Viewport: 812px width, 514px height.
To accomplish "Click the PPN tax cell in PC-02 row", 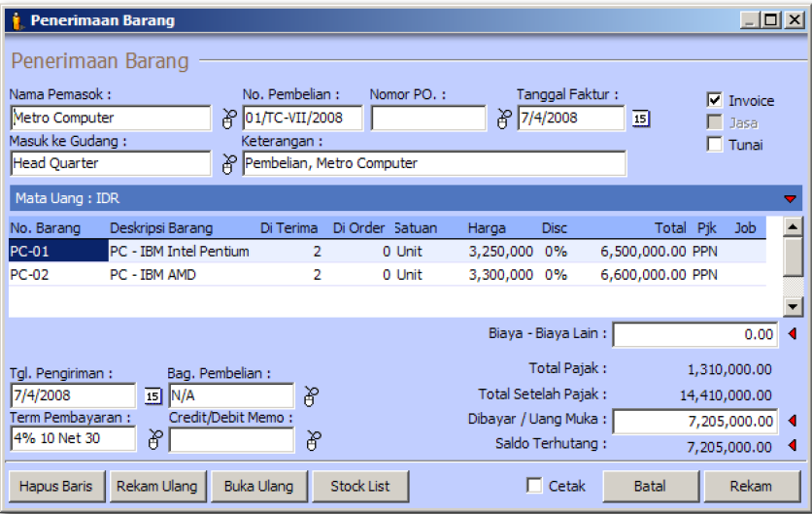I will coord(705,275).
